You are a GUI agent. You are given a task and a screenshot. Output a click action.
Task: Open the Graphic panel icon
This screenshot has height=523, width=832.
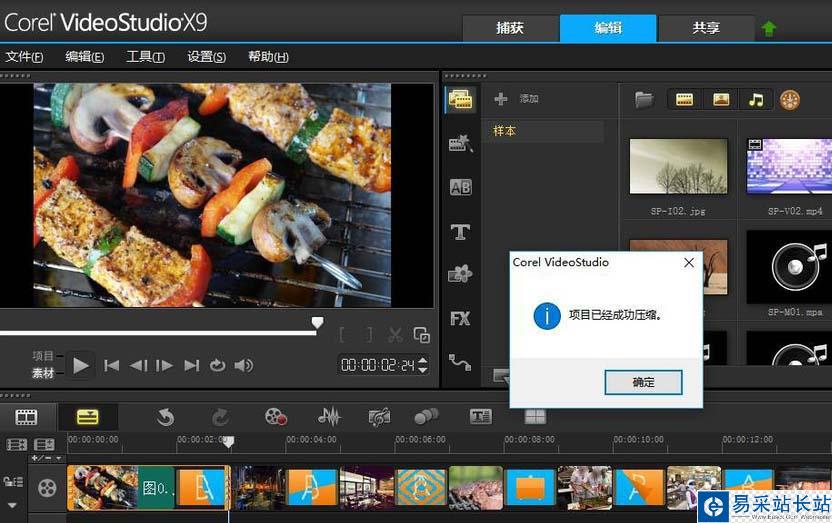coord(460,274)
